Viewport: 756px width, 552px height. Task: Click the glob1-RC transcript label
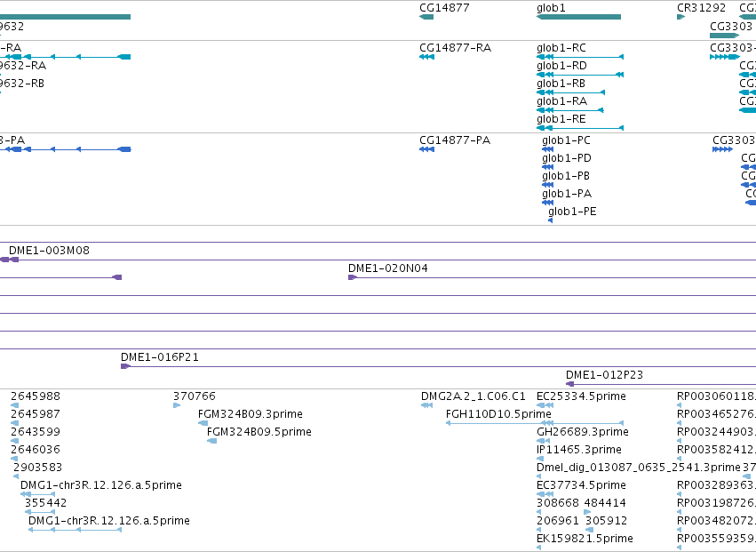[x=561, y=48]
